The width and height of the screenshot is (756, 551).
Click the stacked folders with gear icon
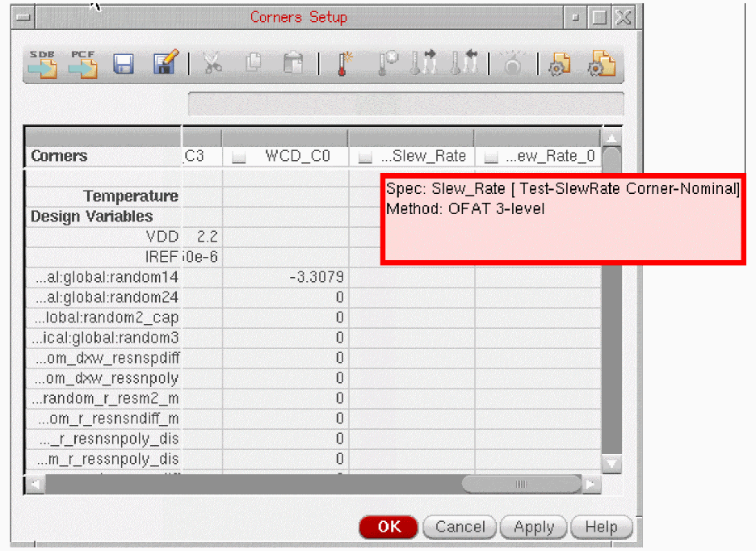click(601, 64)
